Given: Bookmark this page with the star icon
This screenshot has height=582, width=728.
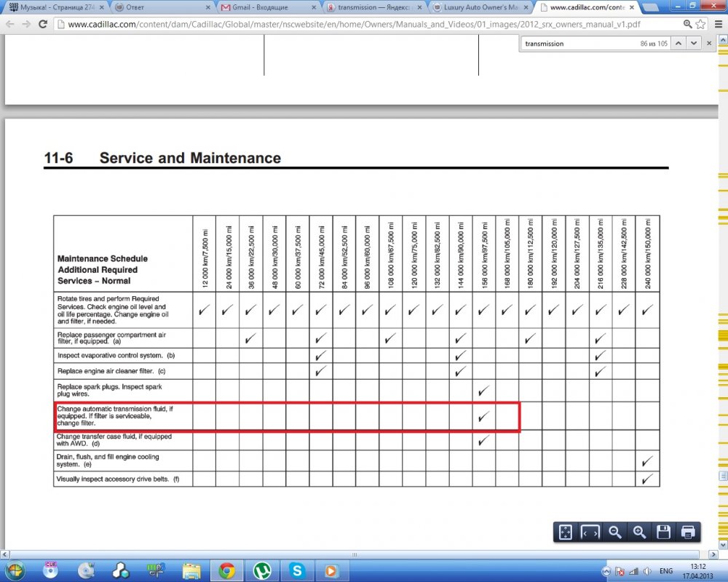Looking at the screenshot, I should (700, 24).
